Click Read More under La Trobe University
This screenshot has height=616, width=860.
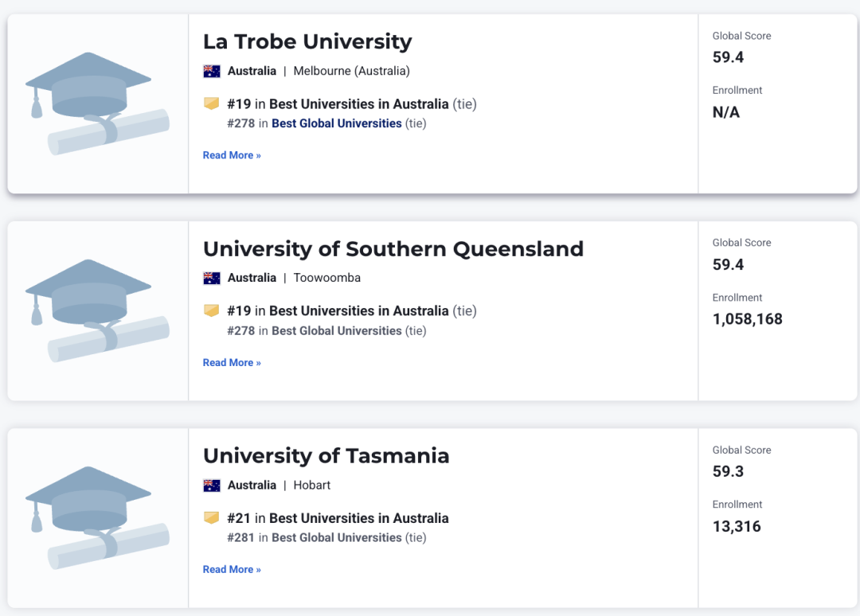click(x=232, y=155)
